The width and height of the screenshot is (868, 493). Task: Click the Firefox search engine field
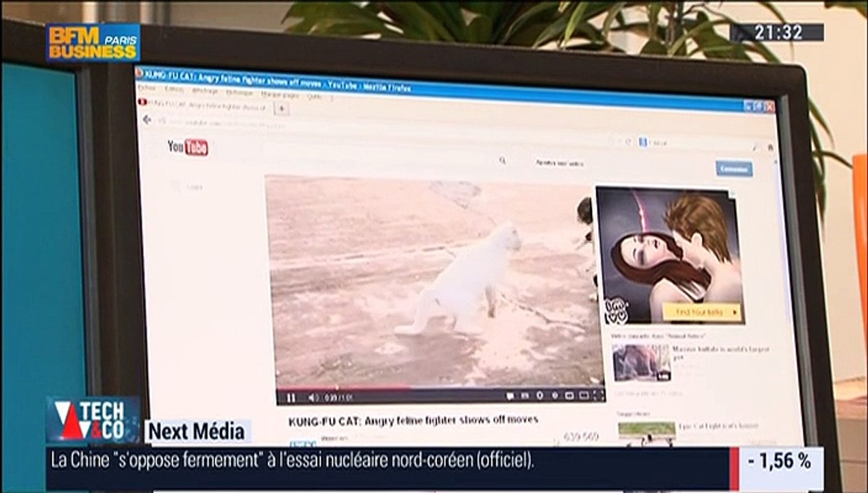[699, 143]
